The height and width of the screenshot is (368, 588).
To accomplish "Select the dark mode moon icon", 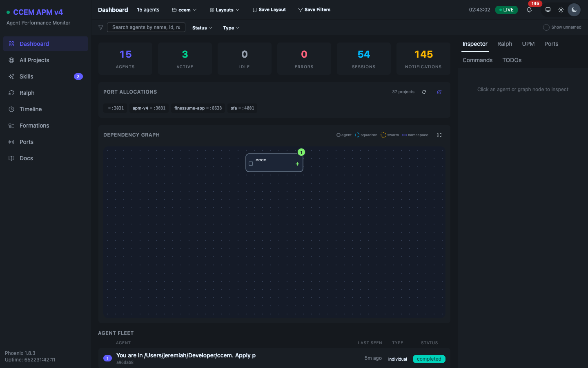I will (574, 10).
